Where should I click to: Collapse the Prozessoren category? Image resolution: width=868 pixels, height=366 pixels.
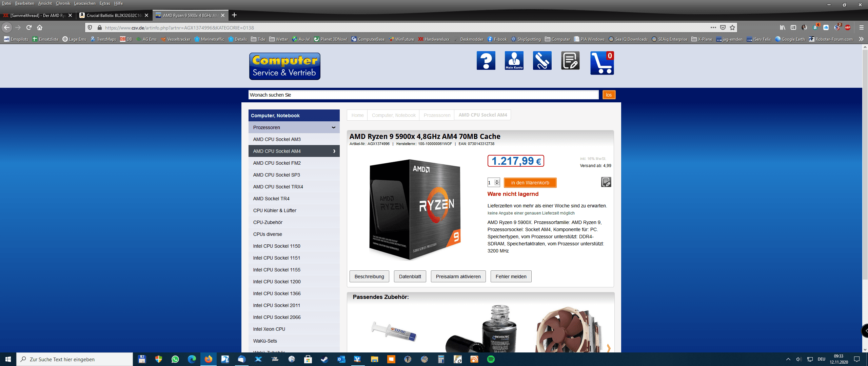coord(334,127)
